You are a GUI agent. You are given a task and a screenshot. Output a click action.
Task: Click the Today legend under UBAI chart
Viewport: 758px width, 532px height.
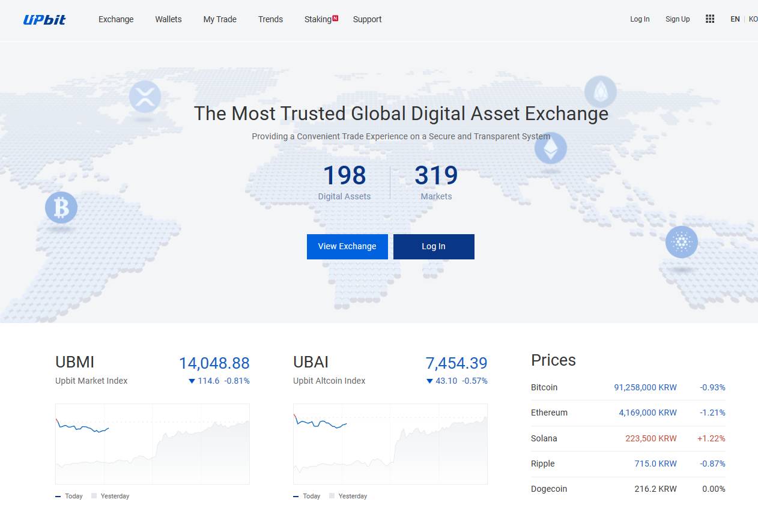click(307, 496)
